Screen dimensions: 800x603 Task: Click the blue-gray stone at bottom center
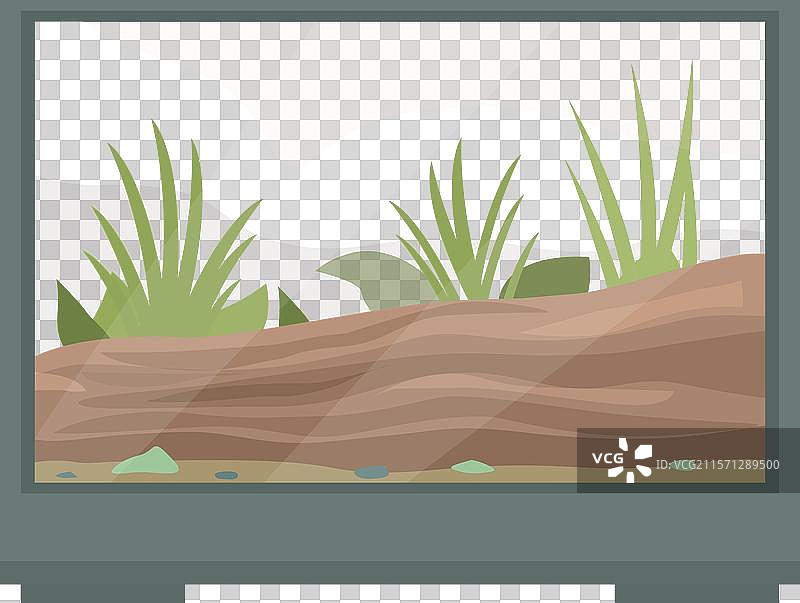pyautogui.click(x=371, y=472)
